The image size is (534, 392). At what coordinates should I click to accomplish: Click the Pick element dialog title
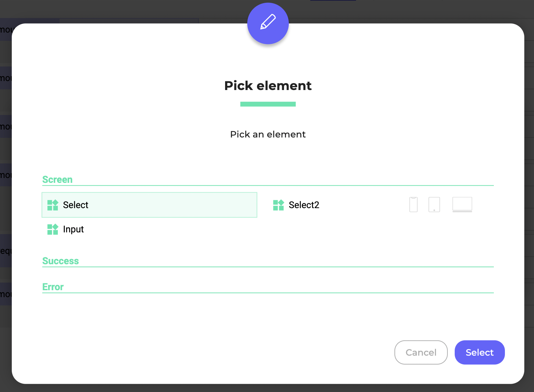268,86
